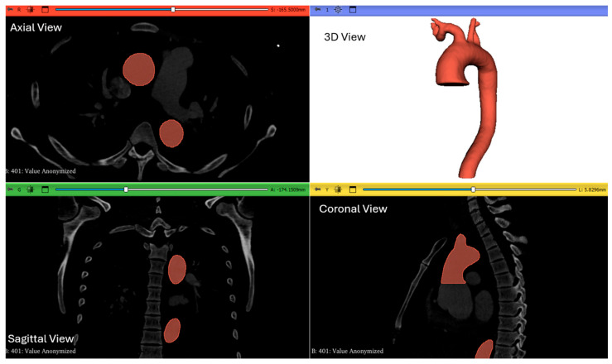Image resolution: width=612 pixels, height=364 pixels.
Task: Click the 'S: -165.5000mm' offset value
Action: (288, 10)
